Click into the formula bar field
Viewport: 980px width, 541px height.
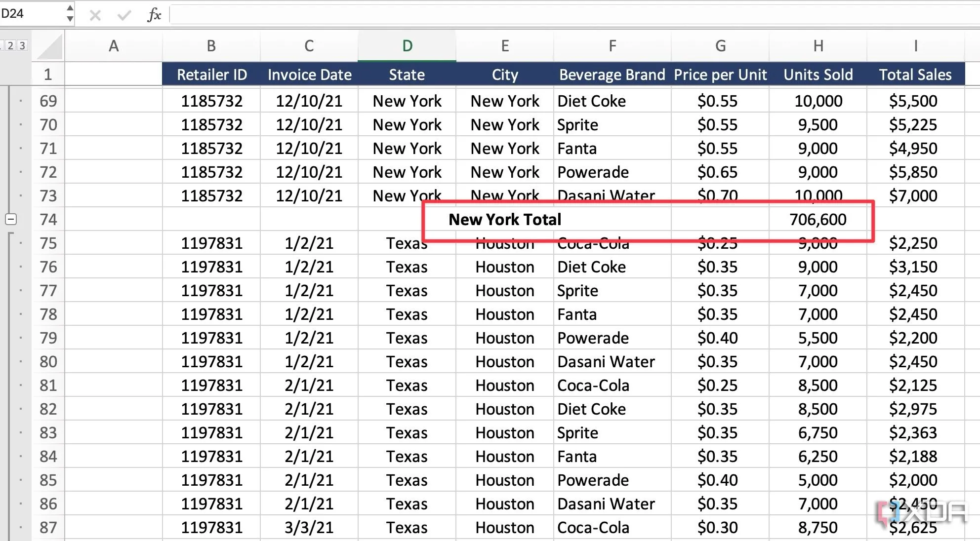click(x=543, y=15)
